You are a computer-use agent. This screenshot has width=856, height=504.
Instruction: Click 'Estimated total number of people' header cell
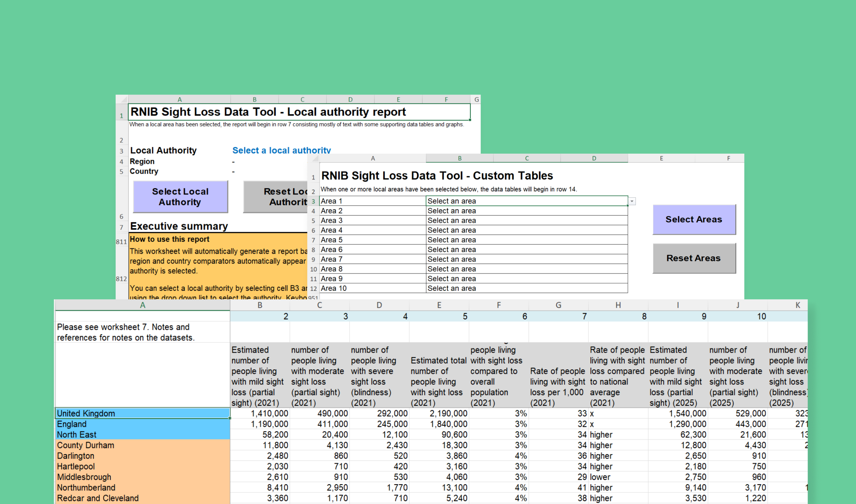tap(439, 375)
